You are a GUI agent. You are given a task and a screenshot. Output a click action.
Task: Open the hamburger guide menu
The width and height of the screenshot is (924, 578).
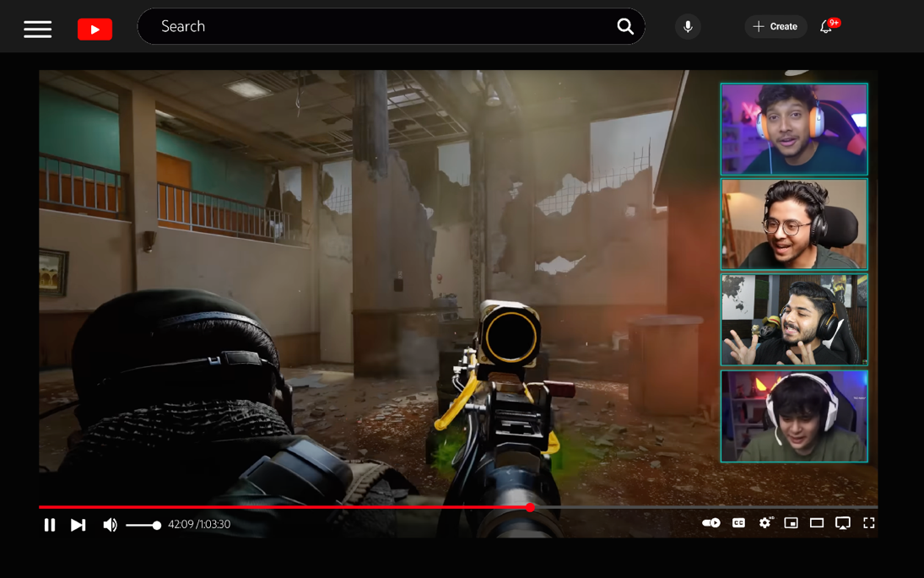coord(38,29)
